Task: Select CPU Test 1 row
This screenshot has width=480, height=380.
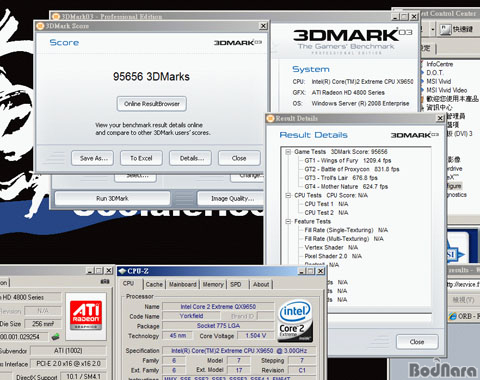Action: pyautogui.click(x=326, y=204)
